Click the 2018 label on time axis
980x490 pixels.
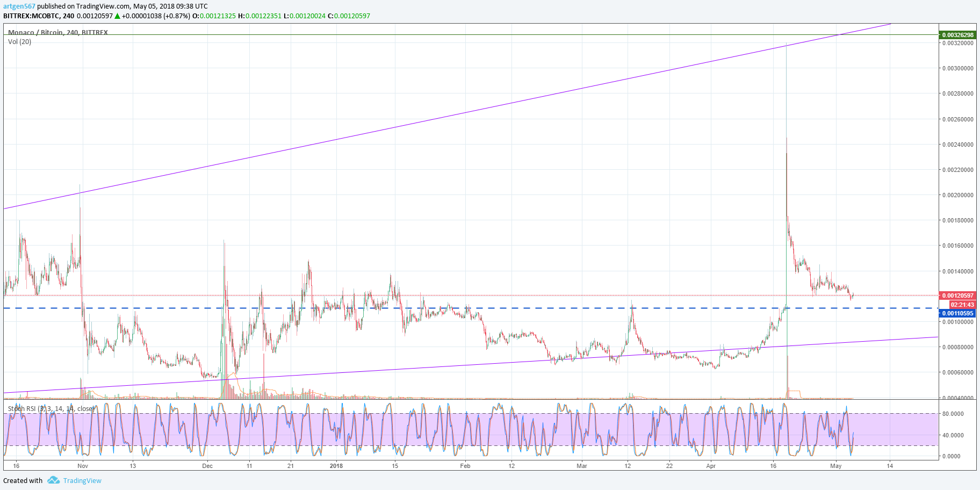click(336, 466)
